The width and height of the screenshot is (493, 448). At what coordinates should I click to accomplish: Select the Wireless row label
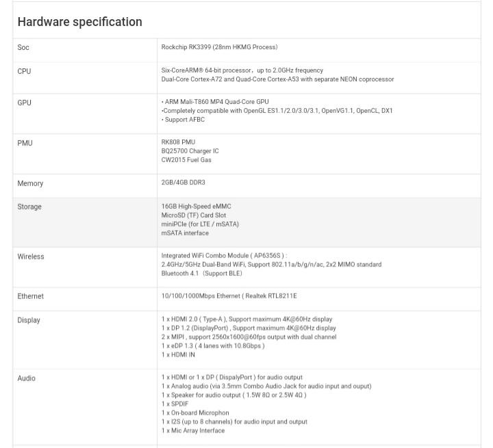(x=31, y=256)
